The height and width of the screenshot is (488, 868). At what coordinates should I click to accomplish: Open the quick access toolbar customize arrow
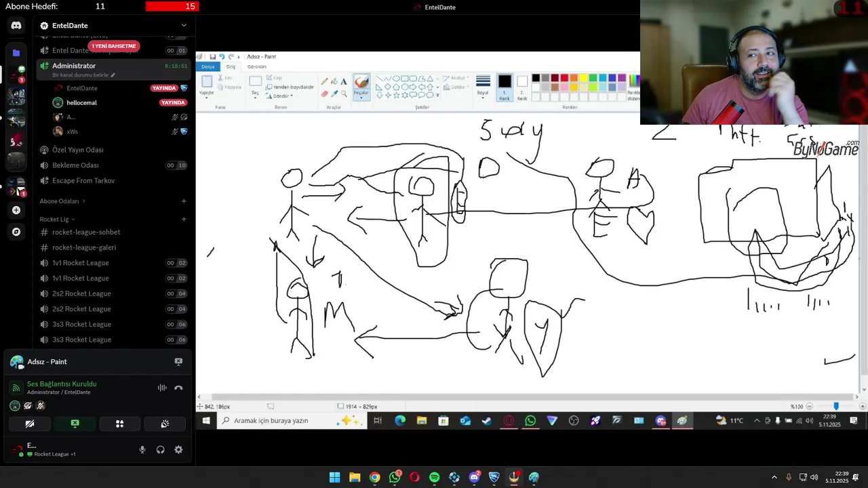pos(239,57)
